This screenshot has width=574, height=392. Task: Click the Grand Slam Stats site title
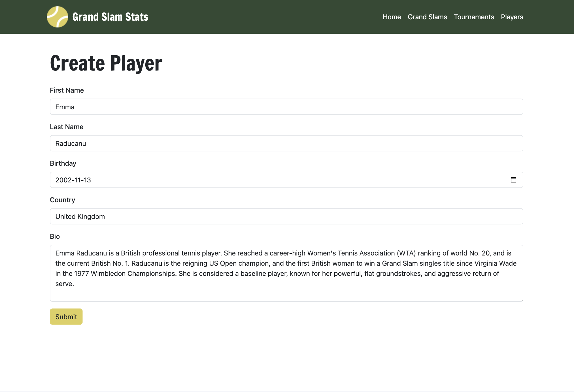pyautogui.click(x=110, y=17)
